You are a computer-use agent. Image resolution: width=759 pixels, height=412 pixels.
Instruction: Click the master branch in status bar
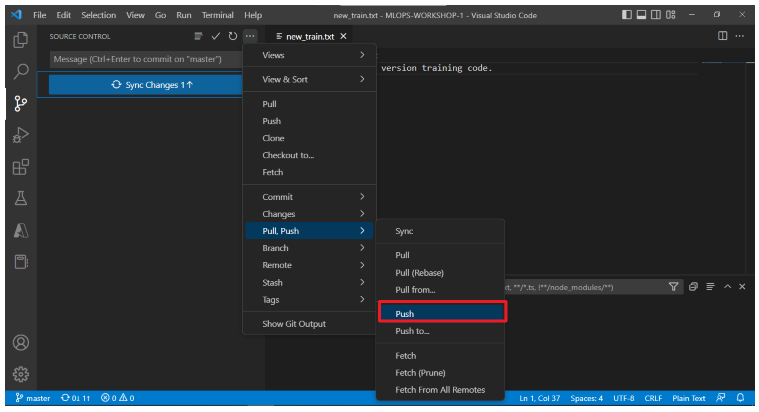[32, 398]
